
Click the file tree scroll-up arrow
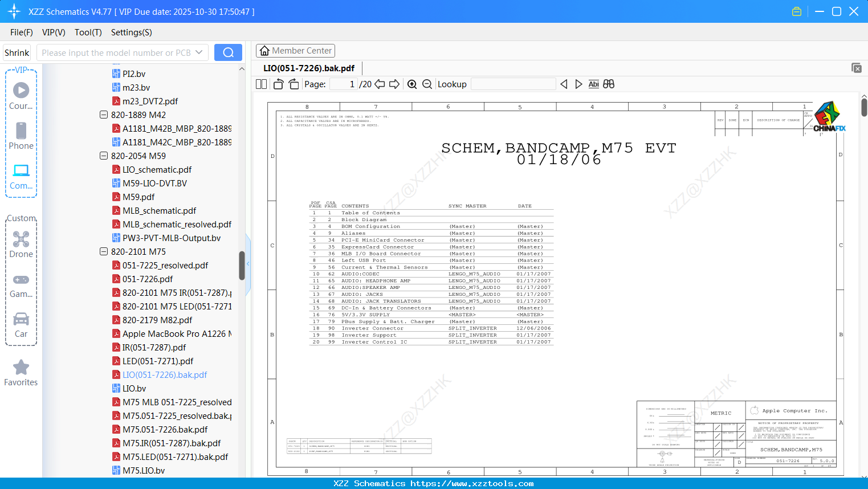coord(242,68)
